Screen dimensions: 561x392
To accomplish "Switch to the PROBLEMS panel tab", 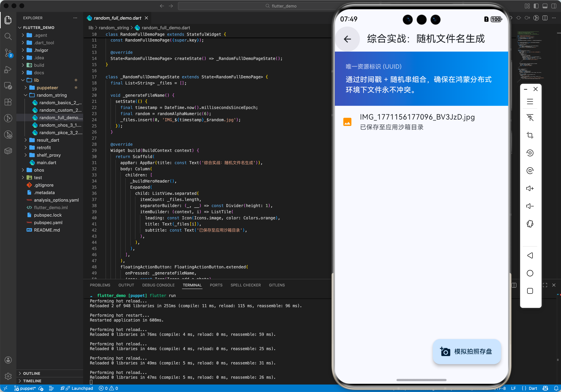I will tap(100, 285).
